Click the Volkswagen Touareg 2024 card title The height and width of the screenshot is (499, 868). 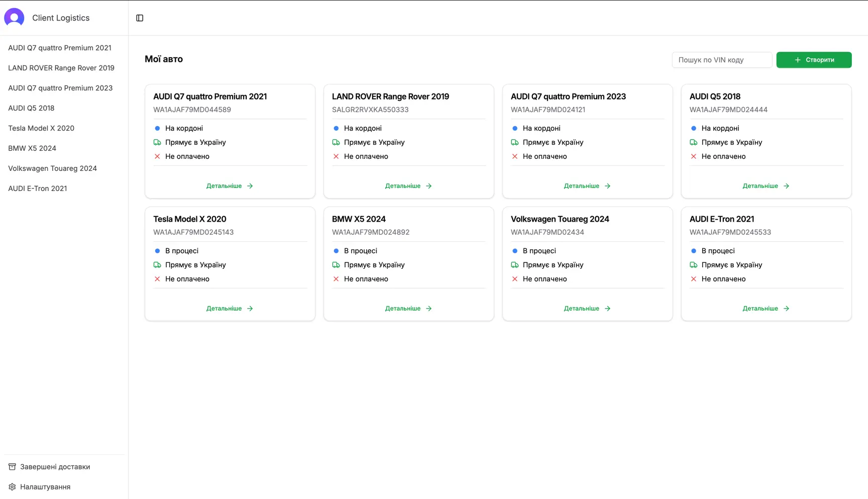coord(560,219)
